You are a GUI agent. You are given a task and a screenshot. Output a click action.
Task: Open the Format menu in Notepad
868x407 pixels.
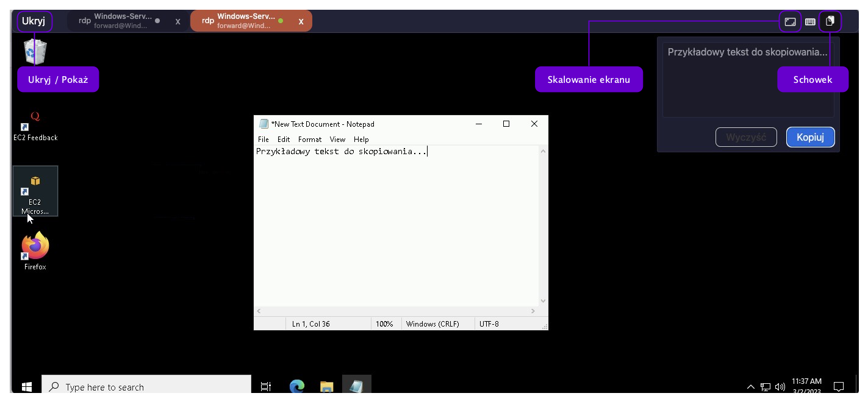(310, 140)
